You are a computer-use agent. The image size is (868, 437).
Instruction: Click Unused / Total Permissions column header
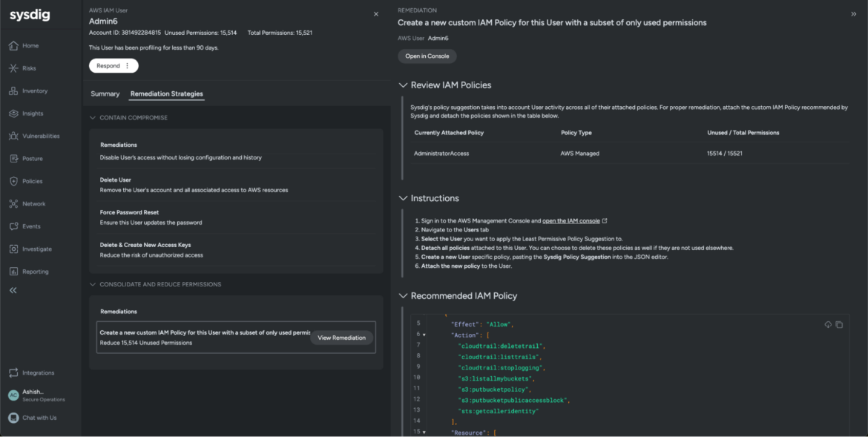coord(743,133)
